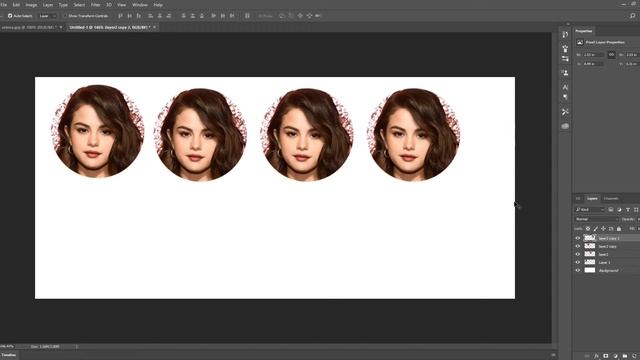Open the View menu
640x360 pixels.
122,5
